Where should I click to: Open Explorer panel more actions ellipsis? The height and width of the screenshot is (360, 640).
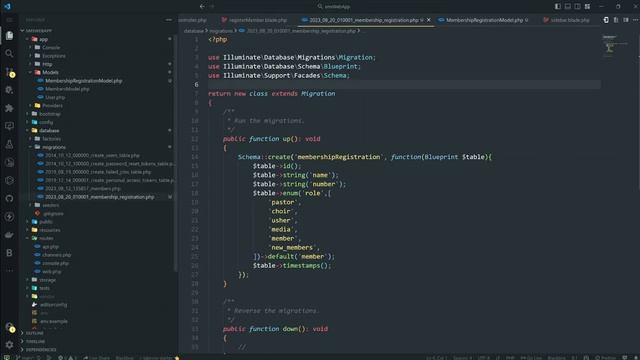click(169, 20)
